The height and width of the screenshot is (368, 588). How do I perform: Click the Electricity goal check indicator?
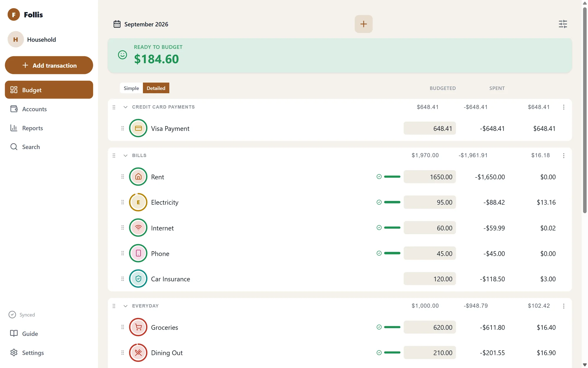pos(379,202)
